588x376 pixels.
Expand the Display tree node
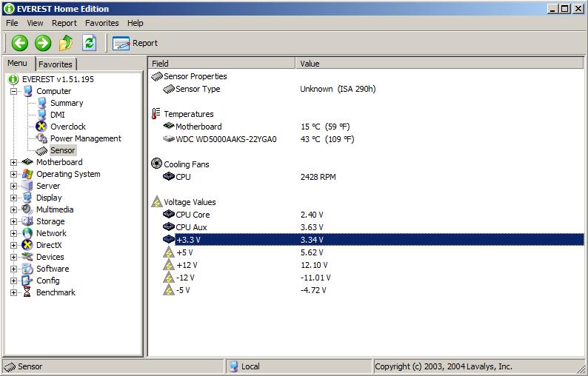point(13,198)
